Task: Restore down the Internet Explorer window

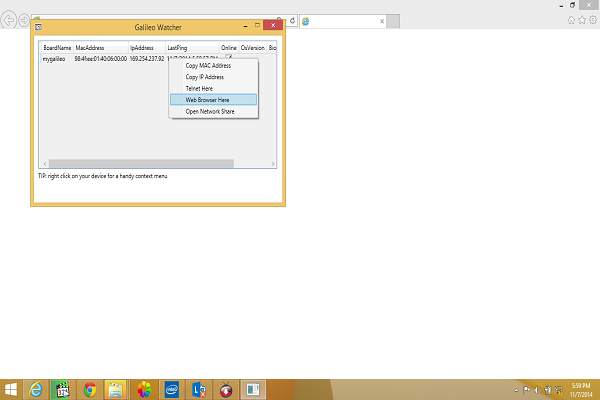Action: [572, 5]
